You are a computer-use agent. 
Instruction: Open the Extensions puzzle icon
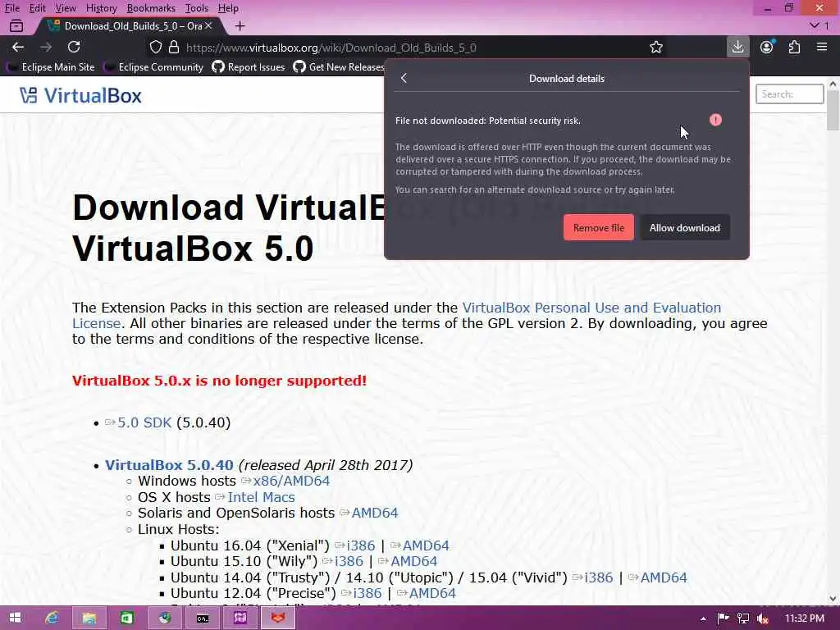(794, 47)
